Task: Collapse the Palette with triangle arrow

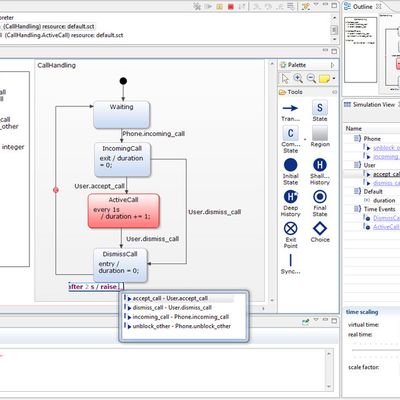Action: pyautogui.click(x=332, y=65)
